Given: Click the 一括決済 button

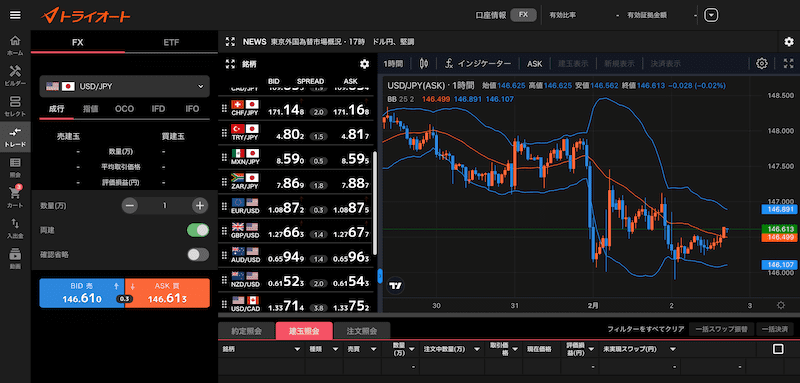Looking at the screenshot, I should coord(774,329).
